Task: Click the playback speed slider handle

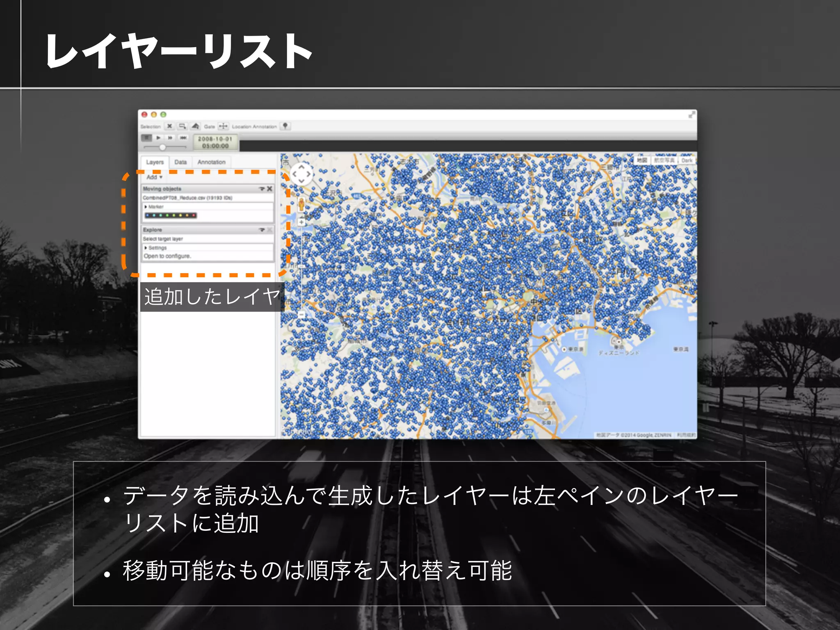Action: point(162,147)
